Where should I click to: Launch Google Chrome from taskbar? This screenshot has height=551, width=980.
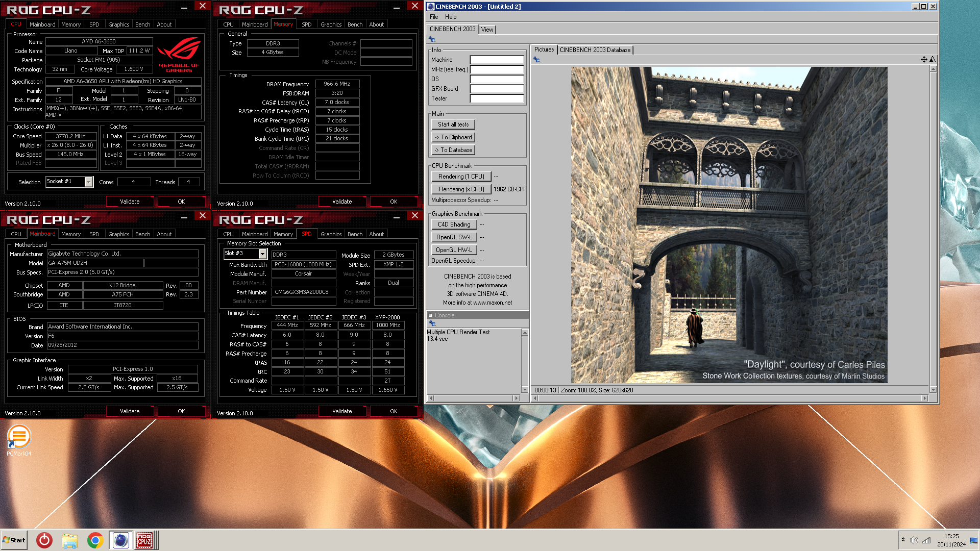pos(95,540)
